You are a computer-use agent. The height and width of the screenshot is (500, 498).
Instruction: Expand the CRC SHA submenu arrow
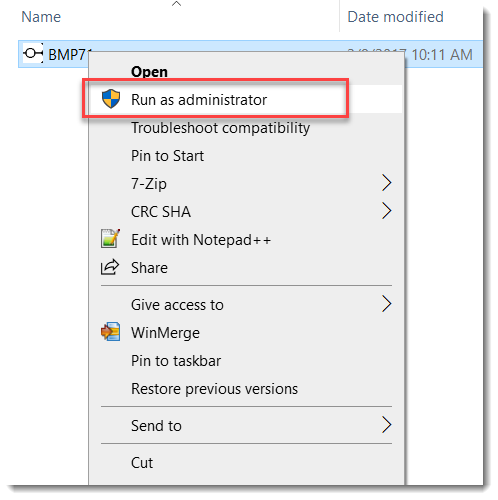pos(386,211)
